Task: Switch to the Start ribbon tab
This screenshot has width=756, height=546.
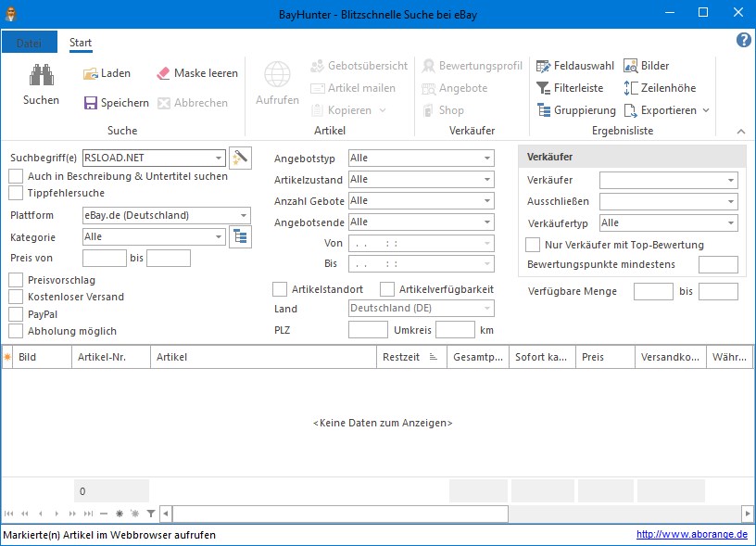Action: [81, 43]
